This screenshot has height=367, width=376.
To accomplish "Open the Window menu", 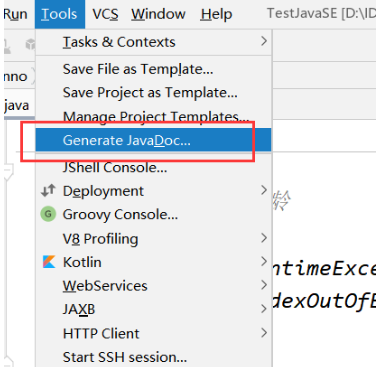I will [x=158, y=14].
